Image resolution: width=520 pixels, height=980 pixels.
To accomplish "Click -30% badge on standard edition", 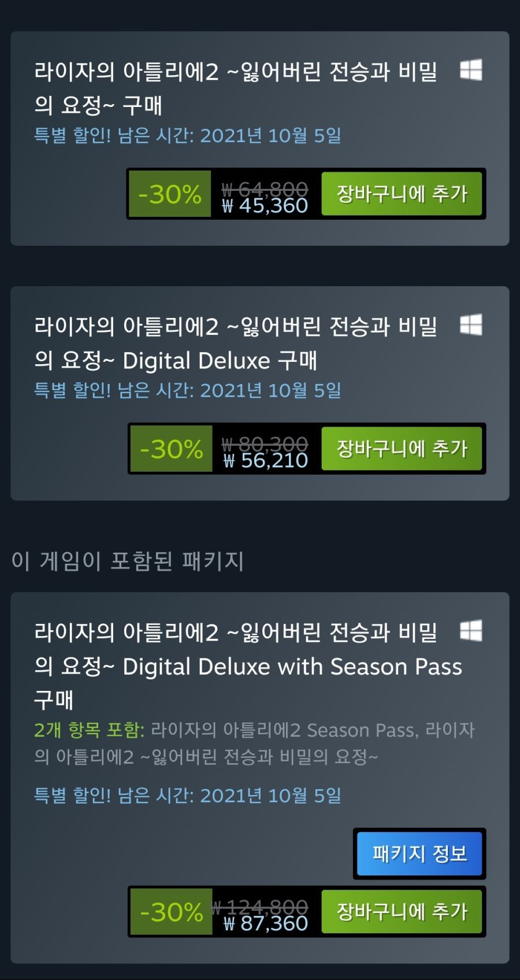I will click(170, 194).
